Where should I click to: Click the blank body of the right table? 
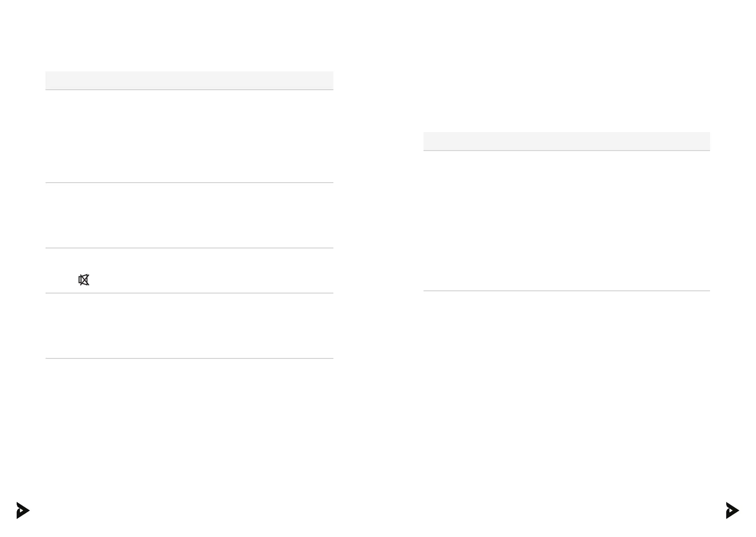566,221
